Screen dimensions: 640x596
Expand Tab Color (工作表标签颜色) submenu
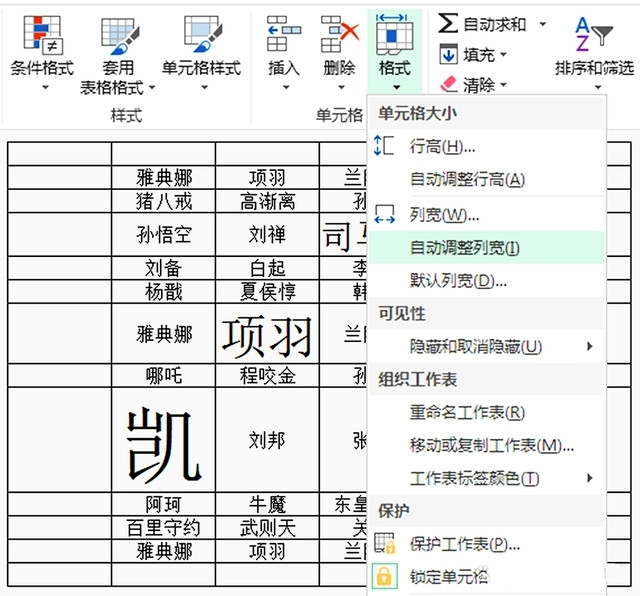(589, 478)
